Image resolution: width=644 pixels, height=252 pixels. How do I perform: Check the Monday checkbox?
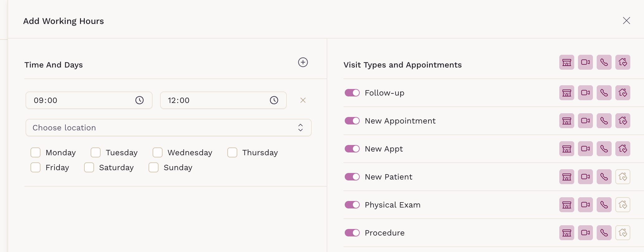tap(36, 153)
